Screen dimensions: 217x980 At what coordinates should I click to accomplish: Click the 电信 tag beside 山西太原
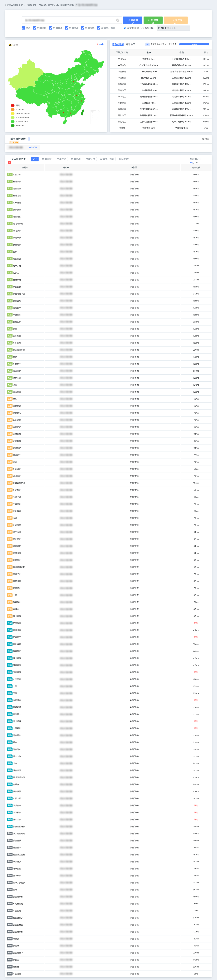pyautogui.click(x=10, y=175)
